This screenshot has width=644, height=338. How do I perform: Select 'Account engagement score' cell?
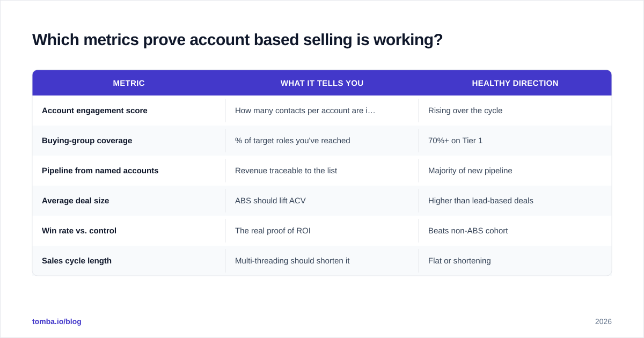129,111
